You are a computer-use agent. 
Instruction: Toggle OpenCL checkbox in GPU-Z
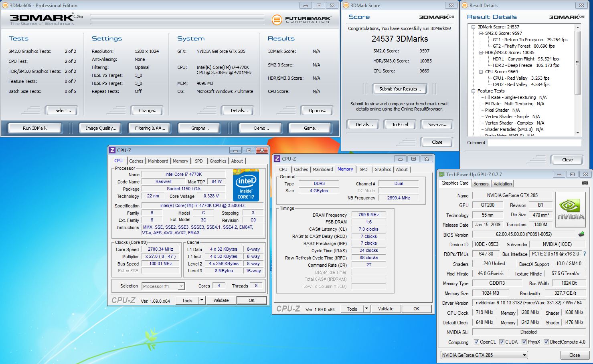pyautogui.click(x=476, y=342)
